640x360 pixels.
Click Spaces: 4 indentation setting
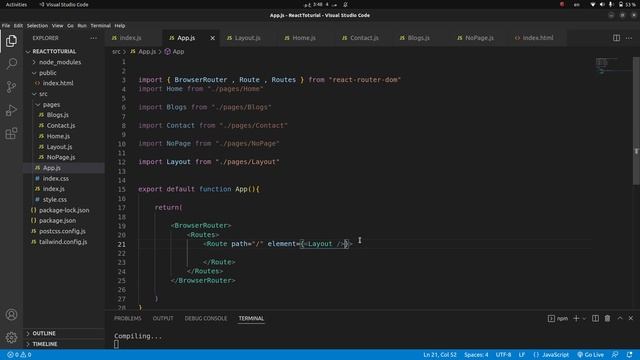pyautogui.click(x=476, y=355)
